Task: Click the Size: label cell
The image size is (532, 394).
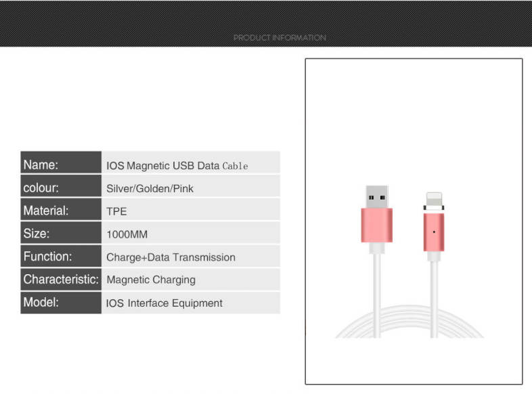Action: [61, 234]
